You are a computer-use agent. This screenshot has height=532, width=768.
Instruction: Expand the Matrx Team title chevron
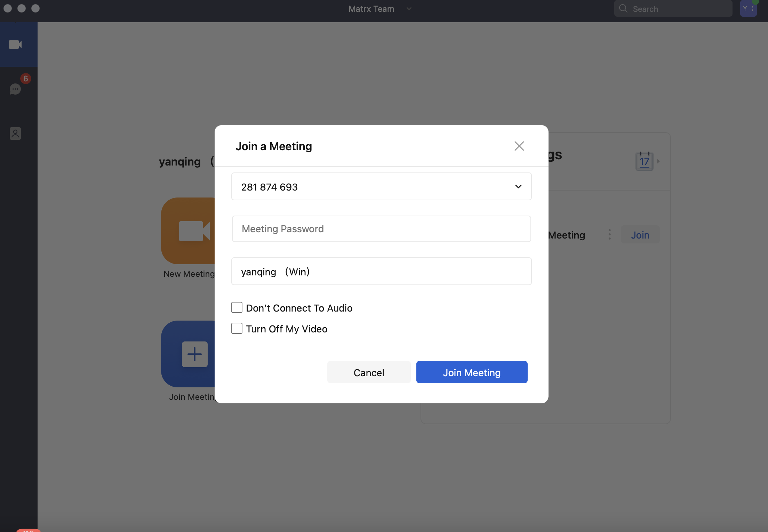point(409,9)
